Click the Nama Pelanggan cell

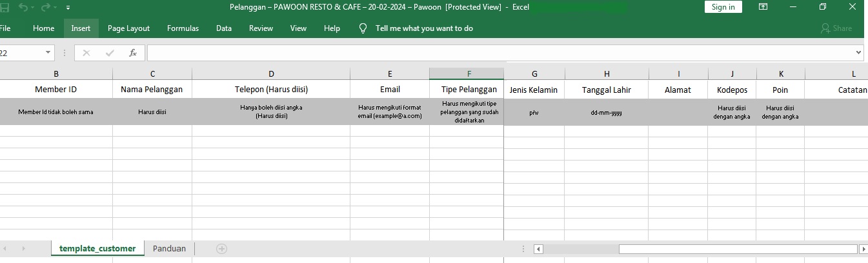(x=152, y=90)
